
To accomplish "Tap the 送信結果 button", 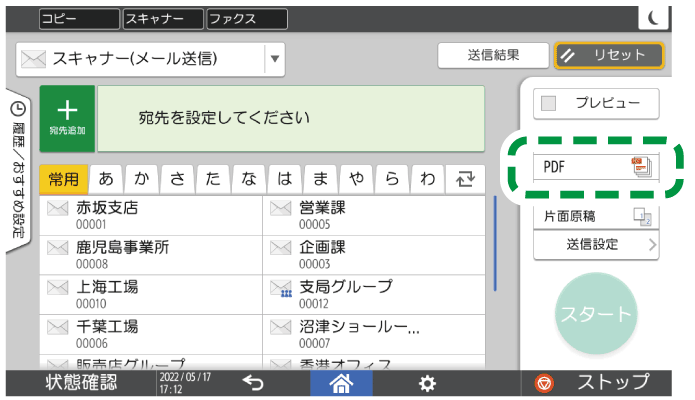I will point(493,55).
